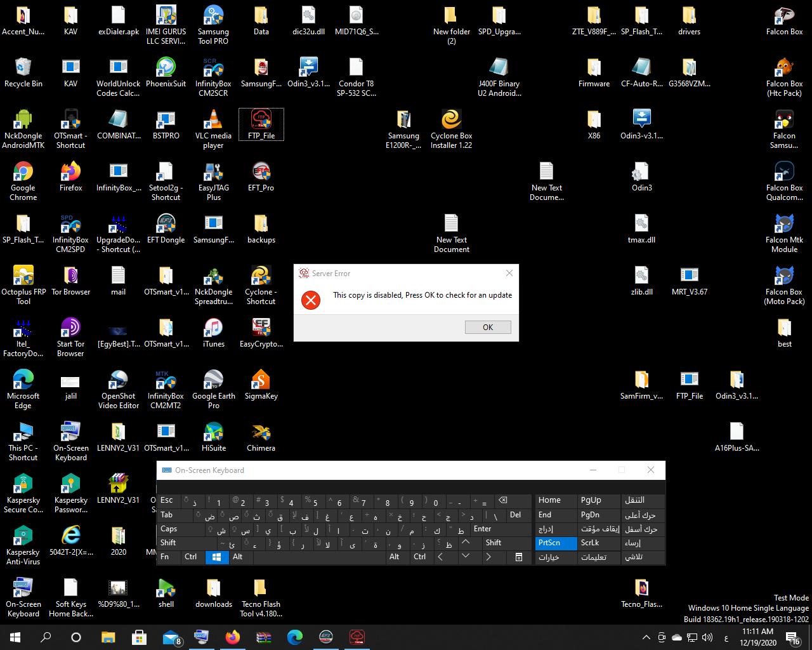
Task: Select the Falcon Mtk Module icon
Action: [x=785, y=232]
